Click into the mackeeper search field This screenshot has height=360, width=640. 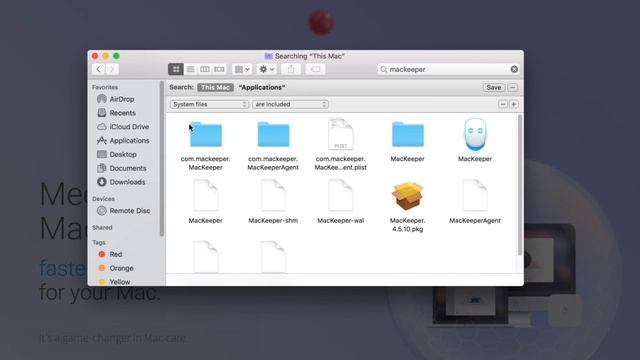(447, 69)
